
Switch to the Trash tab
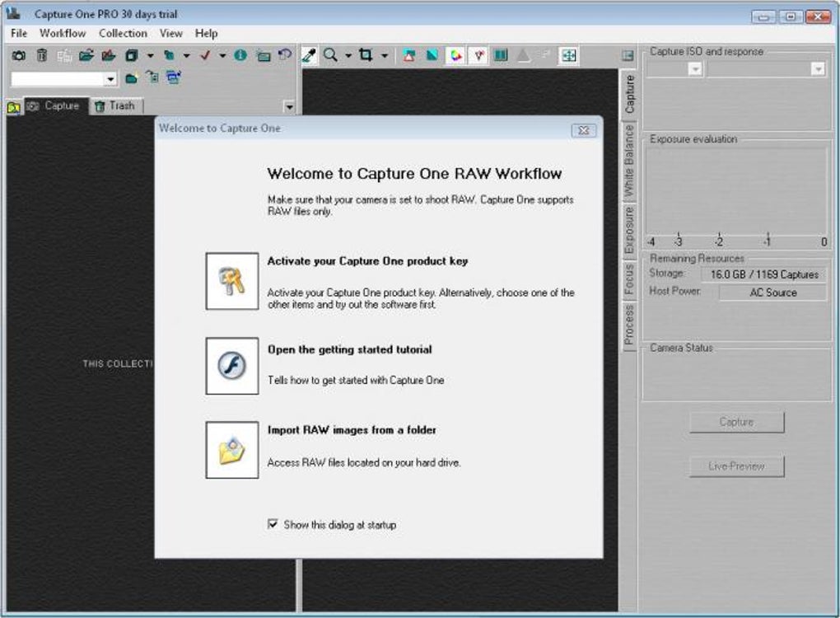(116, 106)
